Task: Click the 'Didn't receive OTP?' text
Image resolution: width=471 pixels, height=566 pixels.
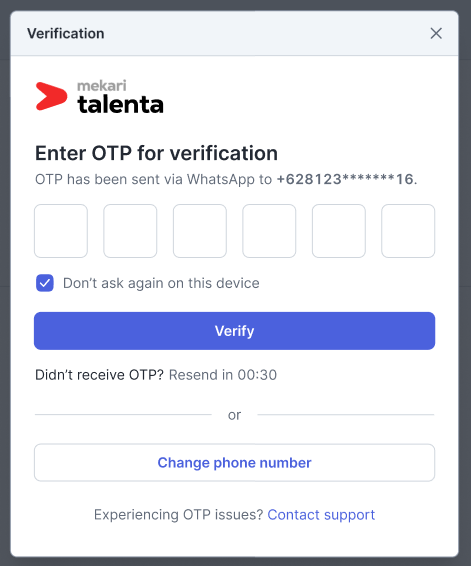Action: point(100,375)
